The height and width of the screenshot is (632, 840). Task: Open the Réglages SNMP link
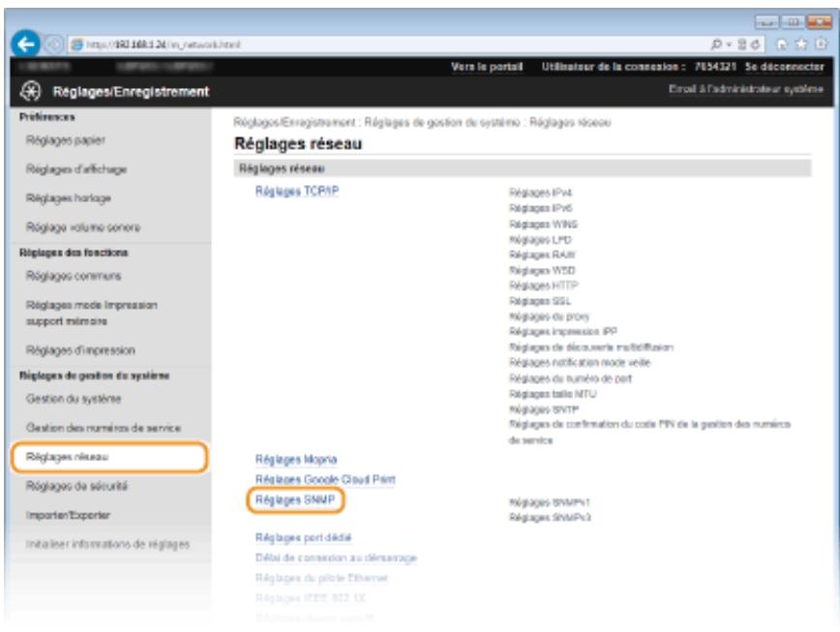point(295,499)
